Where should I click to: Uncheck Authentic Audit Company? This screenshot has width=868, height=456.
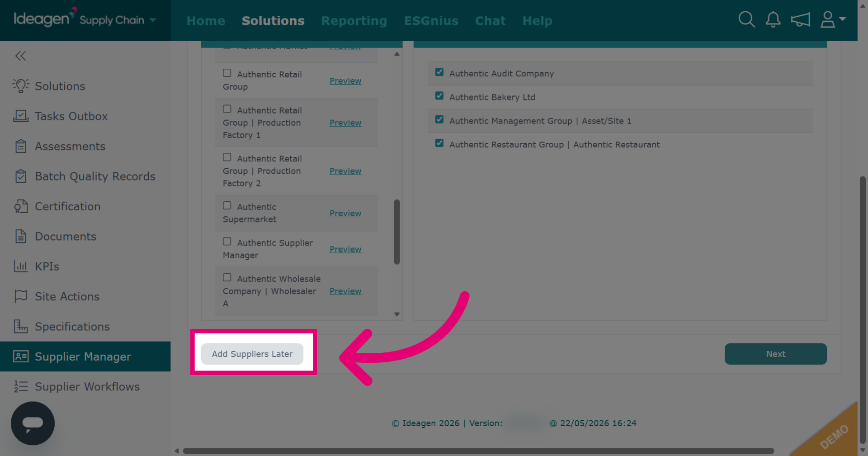[439, 72]
